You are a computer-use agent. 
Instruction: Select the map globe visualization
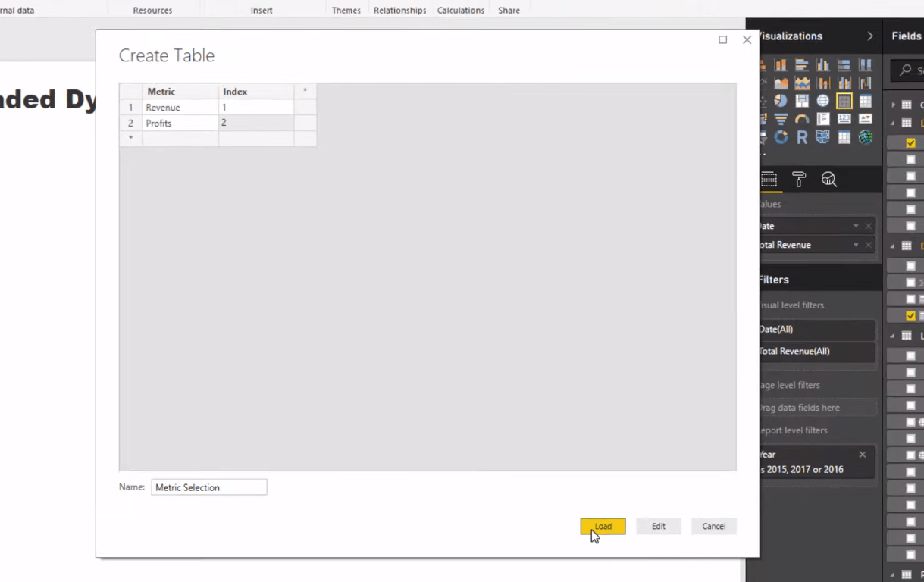click(823, 101)
